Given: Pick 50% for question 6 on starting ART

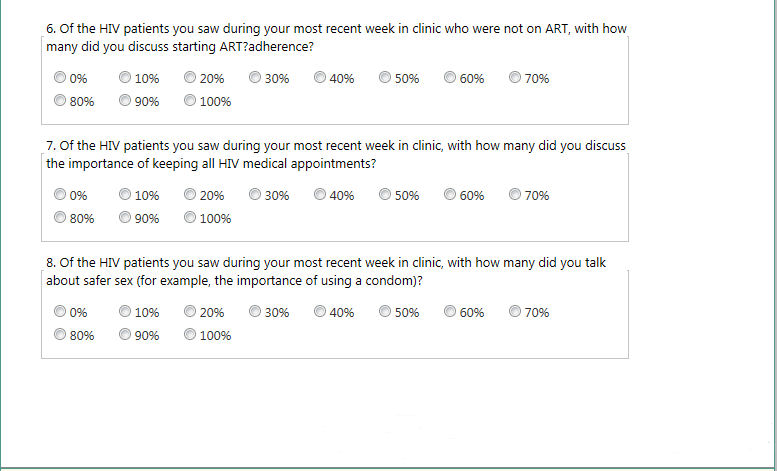Looking at the screenshot, I should click(385, 78).
